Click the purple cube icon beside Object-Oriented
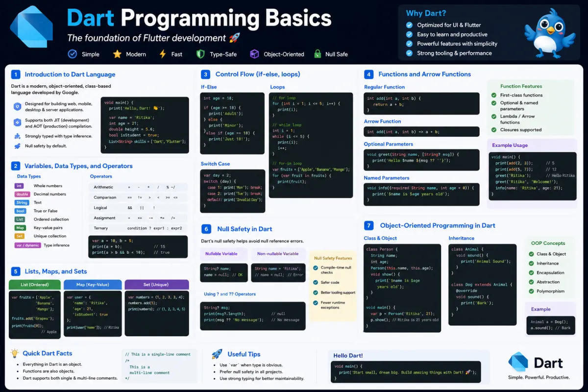The height and width of the screenshot is (392, 588). [x=254, y=54]
